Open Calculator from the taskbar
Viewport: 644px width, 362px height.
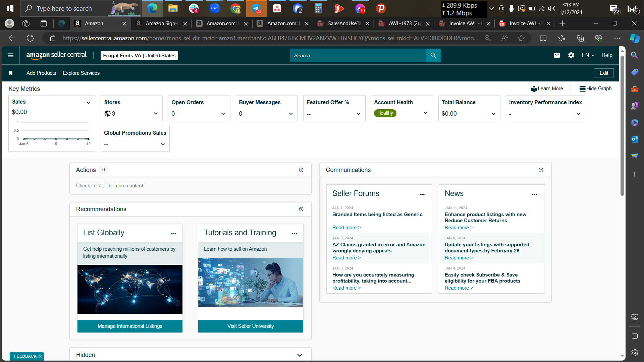(x=318, y=8)
